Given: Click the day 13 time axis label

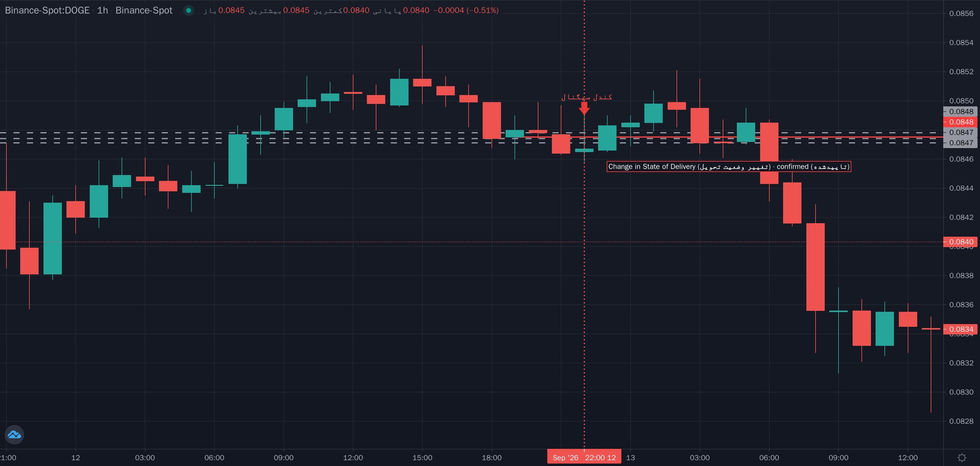Looking at the screenshot, I should (630, 458).
